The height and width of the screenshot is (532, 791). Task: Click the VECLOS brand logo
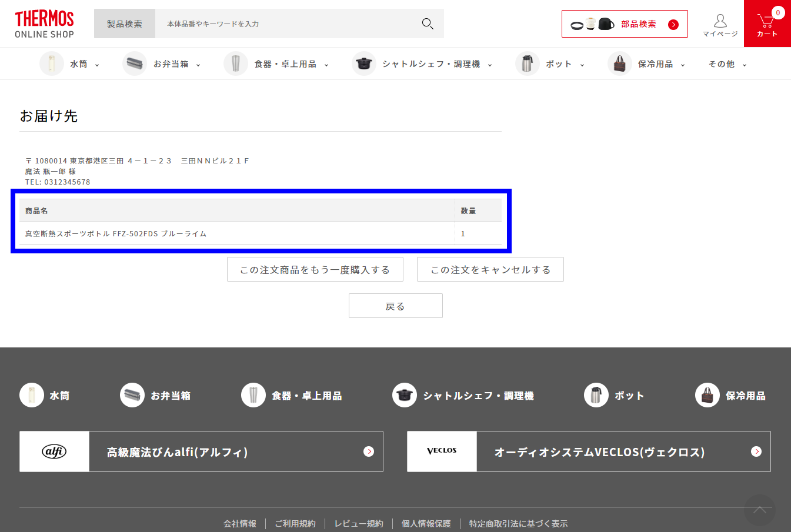click(x=442, y=451)
